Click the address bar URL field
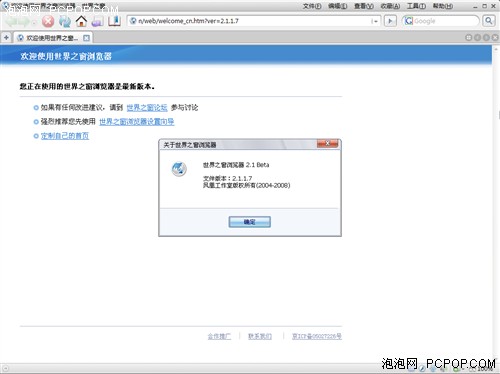 pos(253,21)
